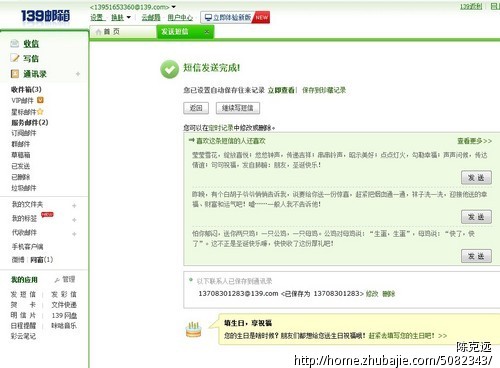This screenshot has height=368, width=500.
Task: Click 微博 in the sidebar
Action: (18, 259)
